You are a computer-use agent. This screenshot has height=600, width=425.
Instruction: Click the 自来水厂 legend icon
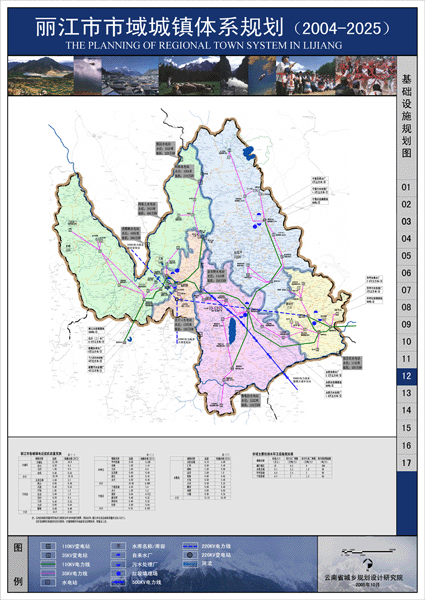pos(118,555)
